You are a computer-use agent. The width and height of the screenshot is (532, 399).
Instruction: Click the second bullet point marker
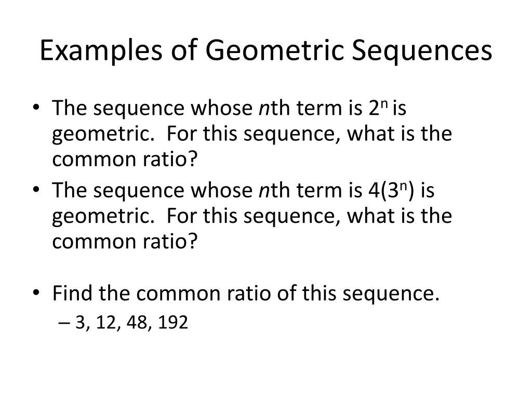coord(36,189)
